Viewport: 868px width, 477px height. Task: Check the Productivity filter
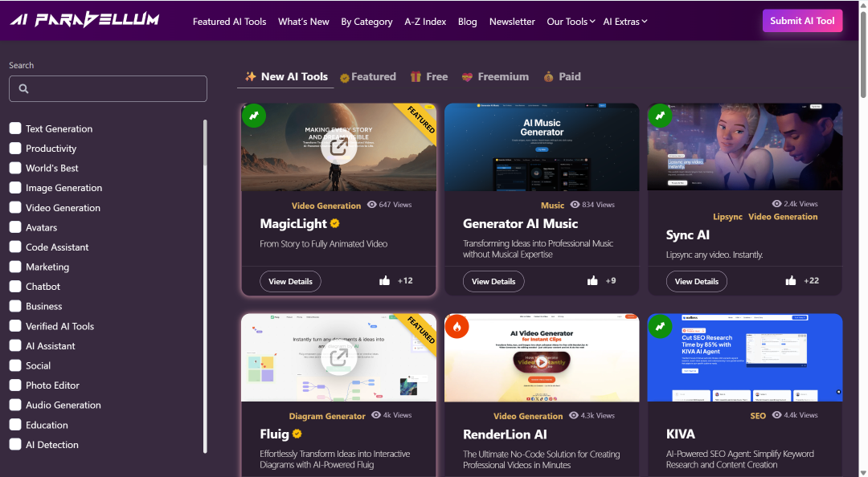[x=15, y=149]
